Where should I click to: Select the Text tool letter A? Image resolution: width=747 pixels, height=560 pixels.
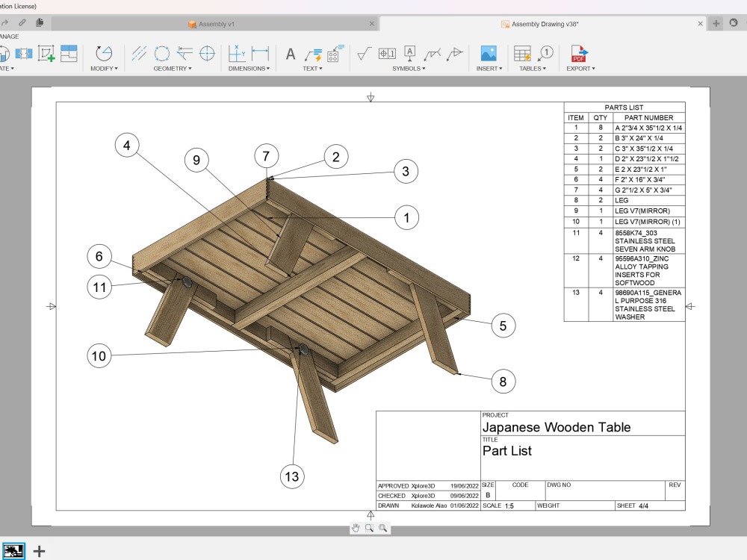[x=290, y=55]
